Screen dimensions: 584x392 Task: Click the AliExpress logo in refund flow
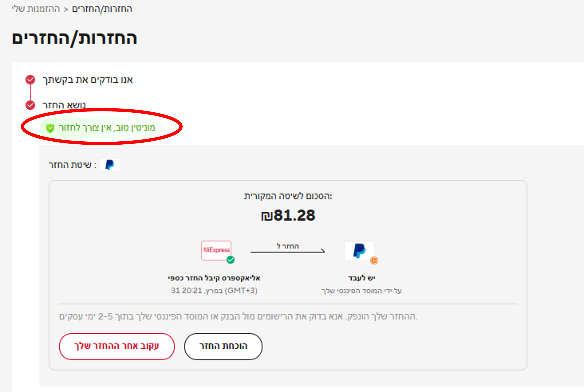pos(216,250)
